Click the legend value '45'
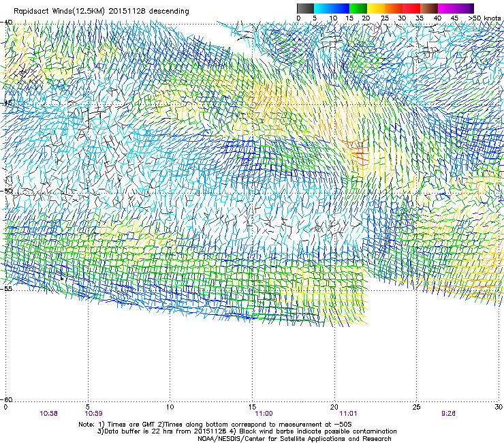Image resolution: width=504 pixels, height=443 pixels. (454, 18)
